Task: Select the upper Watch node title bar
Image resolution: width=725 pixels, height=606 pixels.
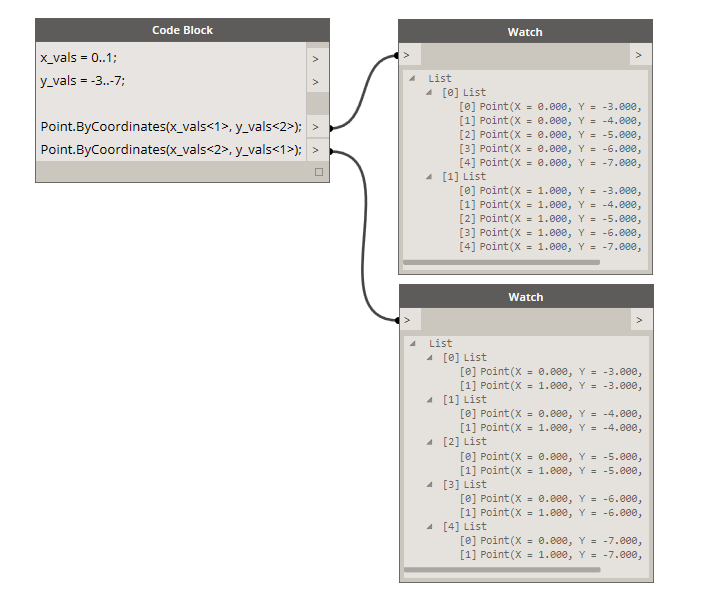Action: click(x=525, y=31)
